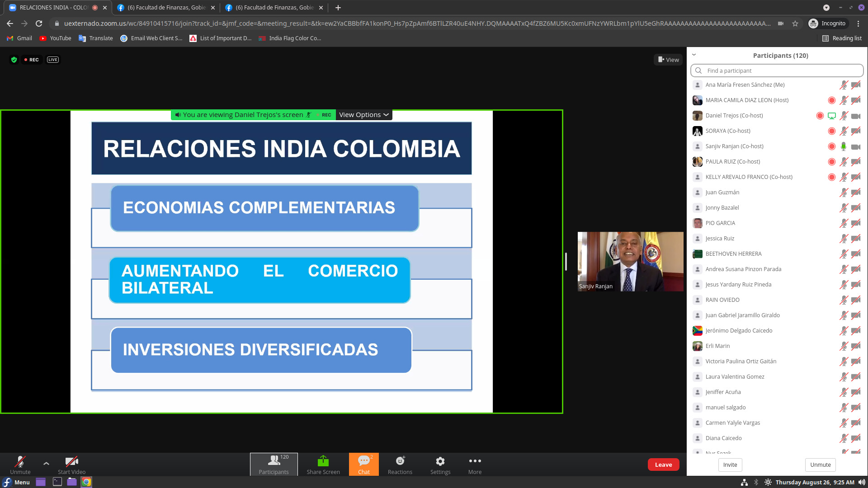
Task: Open the Reactions emoji icon
Action: 400,461
